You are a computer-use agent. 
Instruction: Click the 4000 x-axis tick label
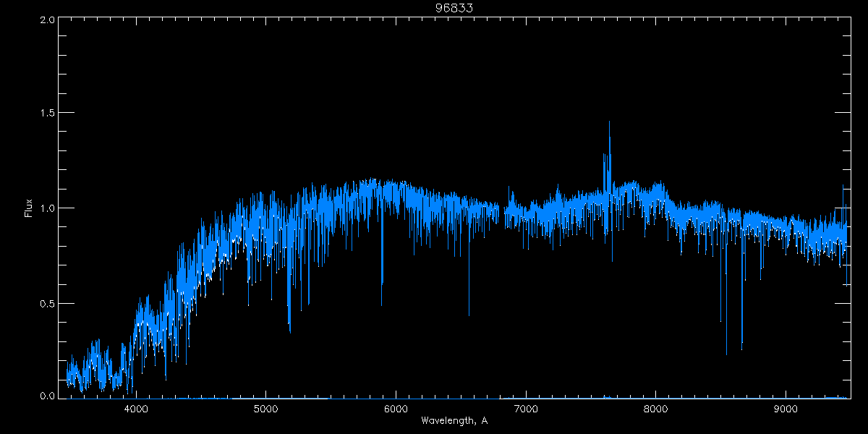pyautogui.click(x=136, y=409)
